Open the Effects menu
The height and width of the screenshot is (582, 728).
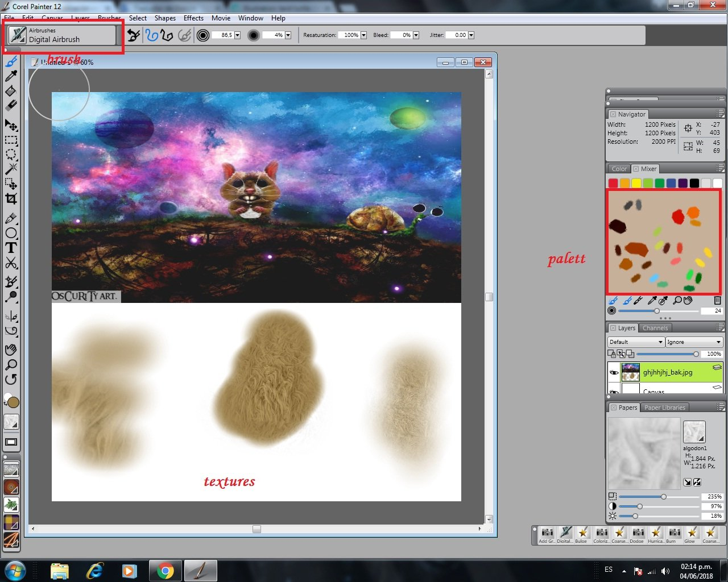coord(193,18)
